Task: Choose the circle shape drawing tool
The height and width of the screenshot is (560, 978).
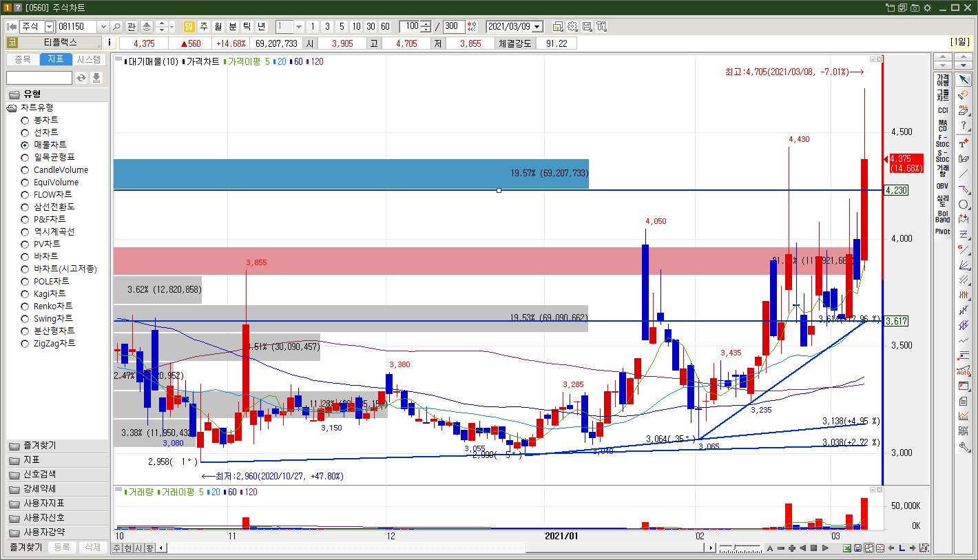Action: (964, 205)
